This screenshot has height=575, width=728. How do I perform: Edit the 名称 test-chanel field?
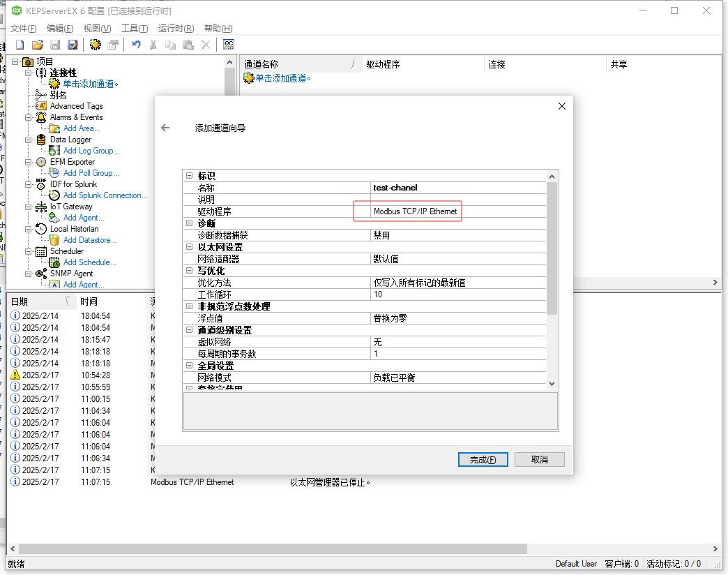click(458, 188)
